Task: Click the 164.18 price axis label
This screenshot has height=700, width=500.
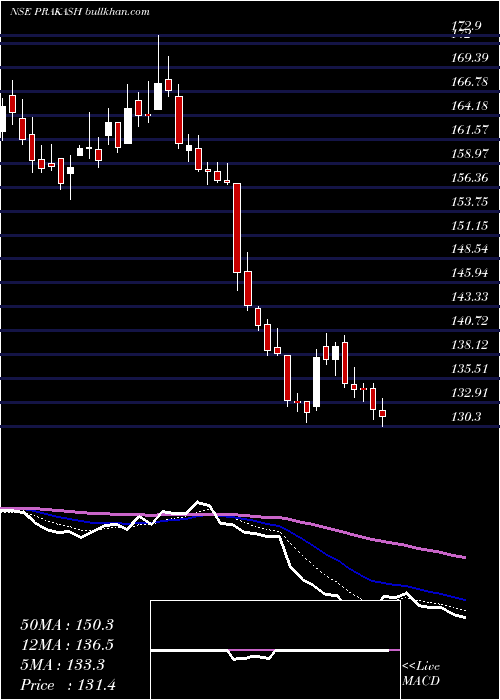Action: pos(469,106)
